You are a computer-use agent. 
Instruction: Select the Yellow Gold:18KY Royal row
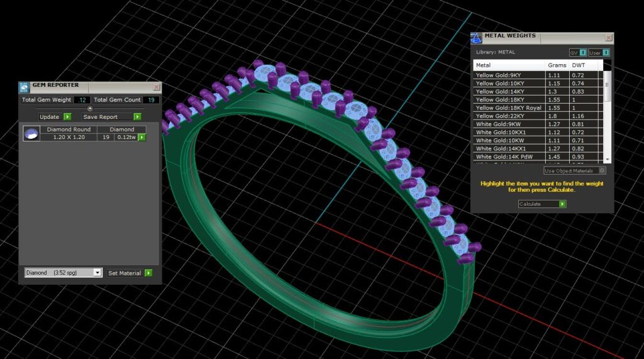[x=538, y=108]
